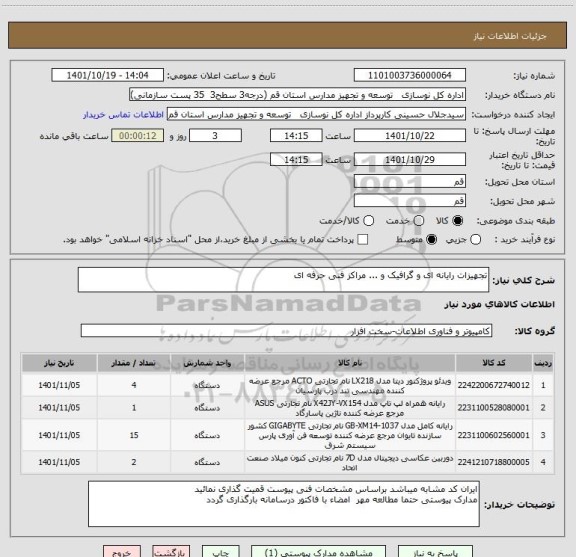
Task: Click the Canon 7D digital camera row name
Action: point(350,463)
